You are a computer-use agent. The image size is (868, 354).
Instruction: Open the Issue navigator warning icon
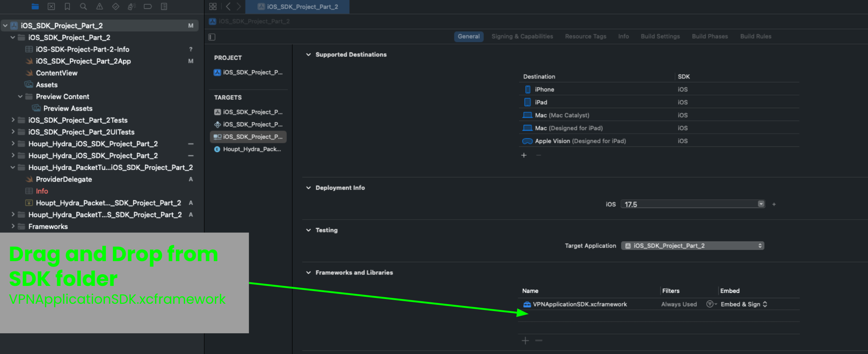(x=99, y=7)
